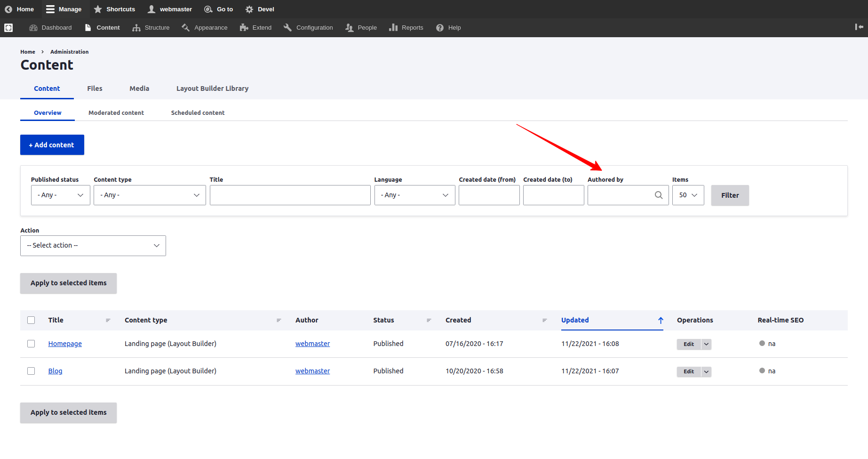Click the search icon in Authored by

[659, 195]
